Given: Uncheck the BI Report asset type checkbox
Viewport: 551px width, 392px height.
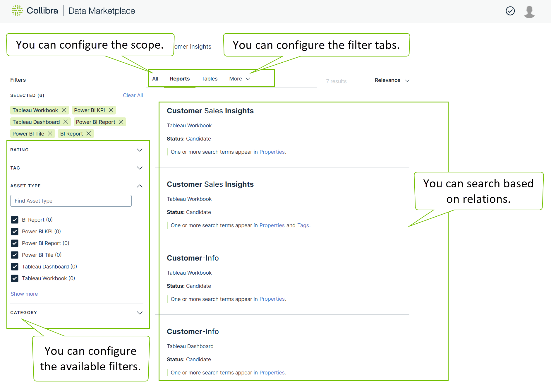Looking at the screenshot, I should point(15,220).
